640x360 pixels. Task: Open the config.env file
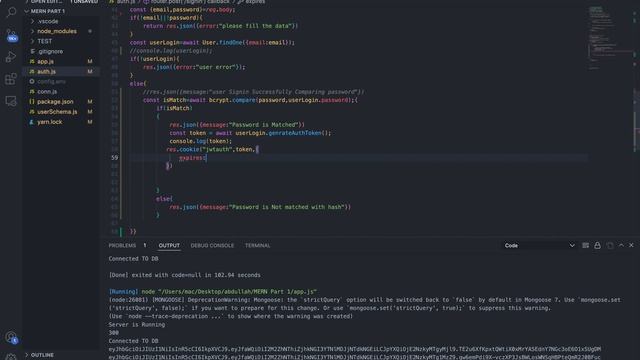point(51,81)
